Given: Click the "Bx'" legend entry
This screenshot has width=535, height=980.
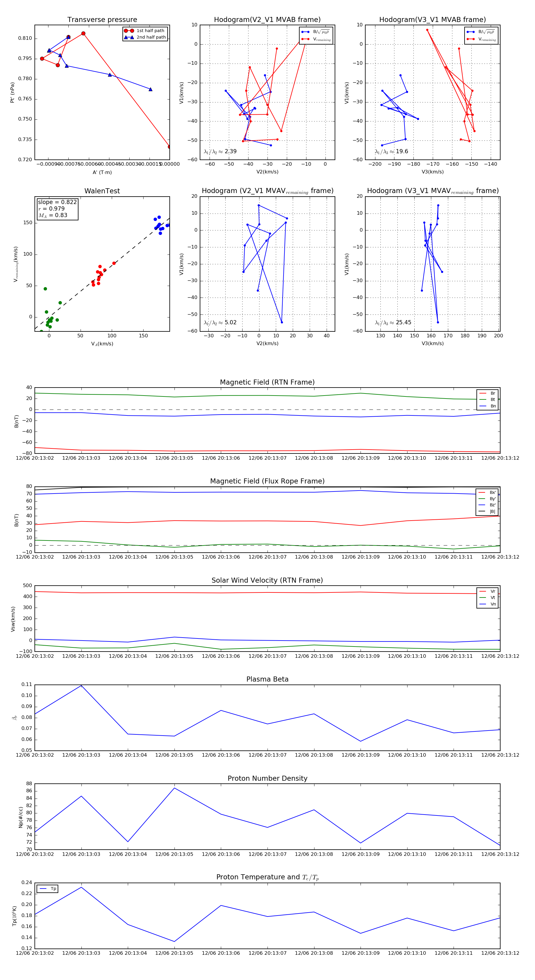Looking at the screenshot, I should (487, 493).
